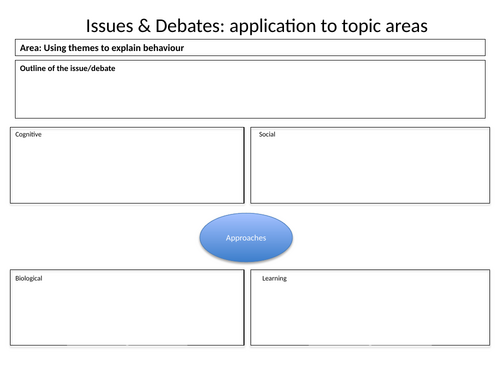Click empty space inside the Outline box
500x375 pixels.
pos(250,95)
